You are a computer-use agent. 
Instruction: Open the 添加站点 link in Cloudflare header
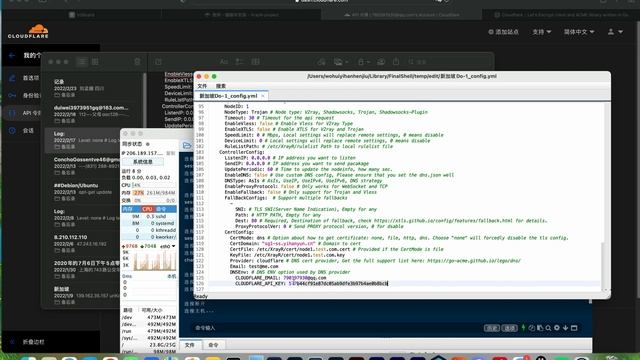504,32
